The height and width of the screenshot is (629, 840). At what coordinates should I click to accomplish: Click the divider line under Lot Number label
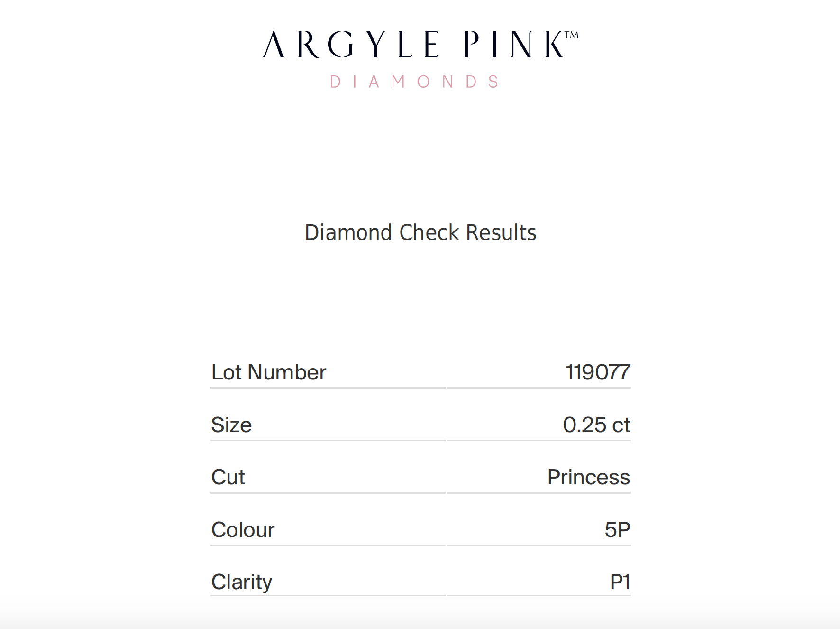coord(328,388)
